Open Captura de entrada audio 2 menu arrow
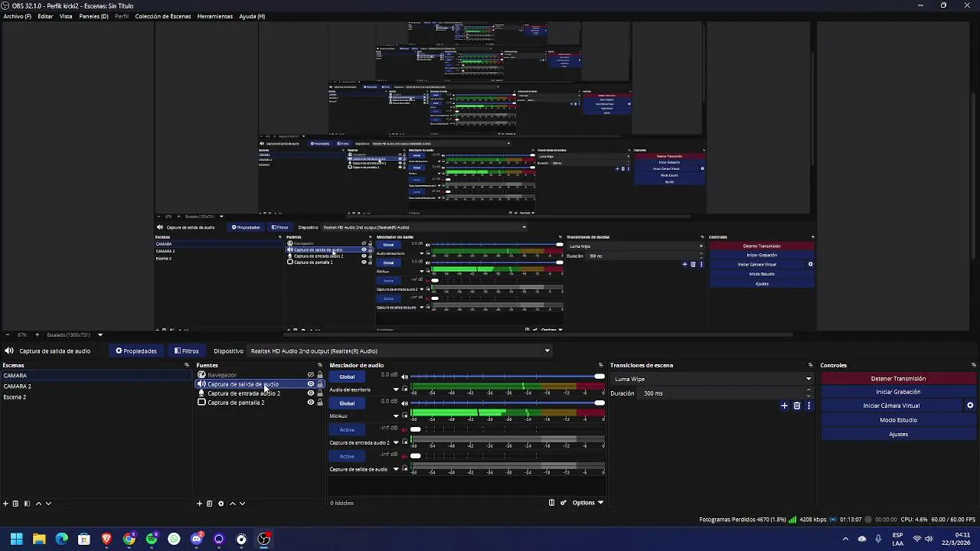Viewport: 980px width, 551px height. coord(396,443)
